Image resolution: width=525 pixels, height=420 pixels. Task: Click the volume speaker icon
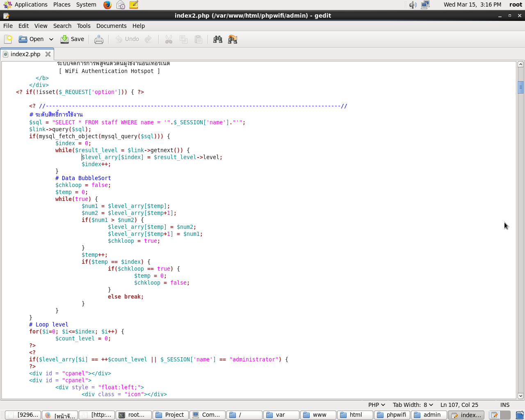413,5
